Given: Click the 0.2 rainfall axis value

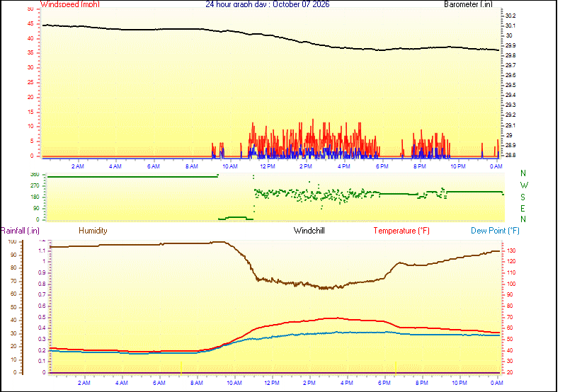Looking at the screenshot, I should tap(42, 350).
